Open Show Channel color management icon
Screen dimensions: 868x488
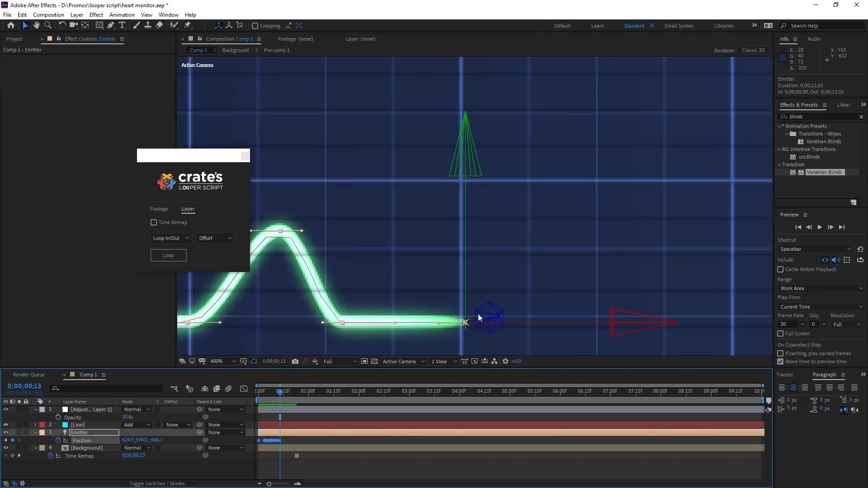click(x=315, y=361)
